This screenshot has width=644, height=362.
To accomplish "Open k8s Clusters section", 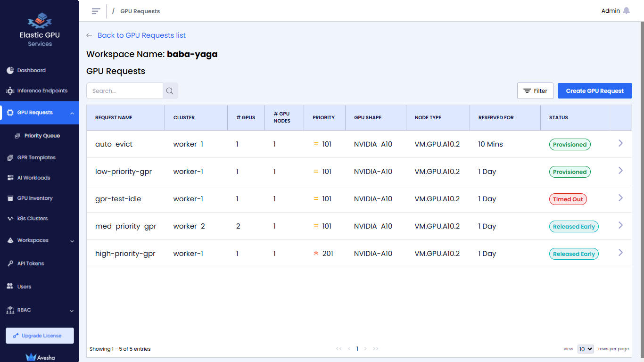I will 32,218.
